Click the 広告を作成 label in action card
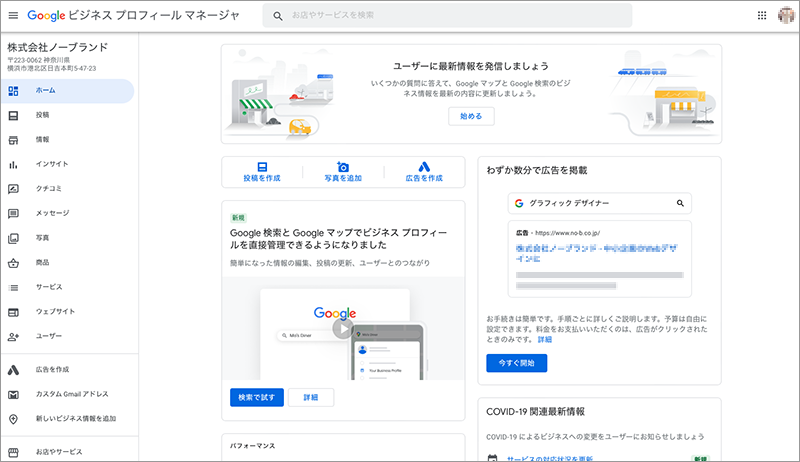This screenshot has height=462, width=800. (x=424, y=178)
